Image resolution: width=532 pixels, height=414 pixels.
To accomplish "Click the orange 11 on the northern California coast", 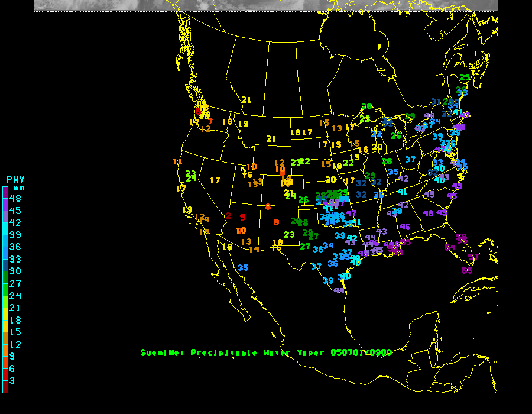I will pos(177,161).
